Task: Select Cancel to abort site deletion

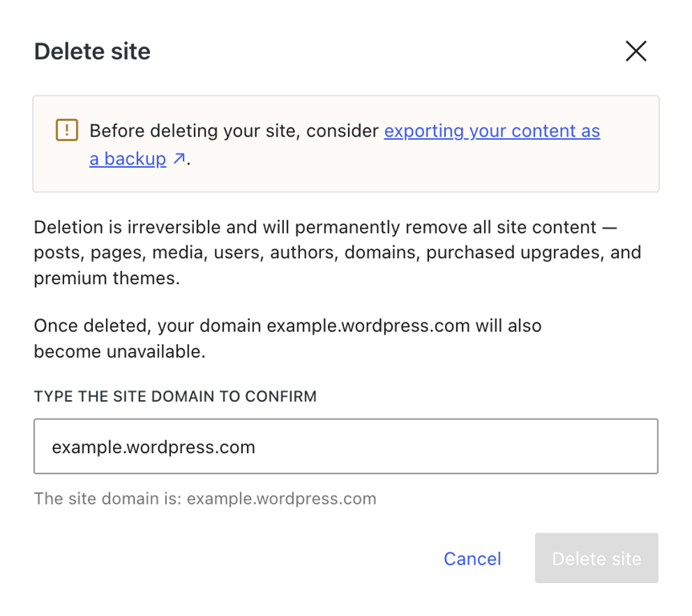Action: click(x=472, y=558)
